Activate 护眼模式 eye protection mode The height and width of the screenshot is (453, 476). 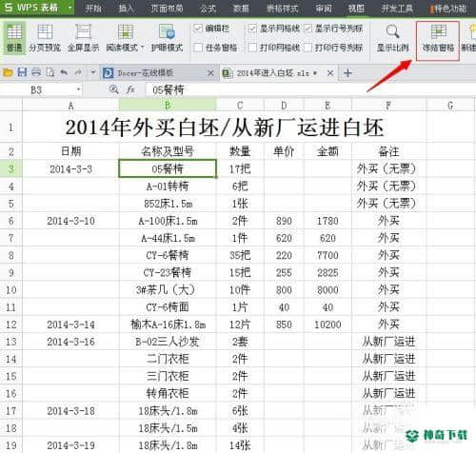point(167,38)
